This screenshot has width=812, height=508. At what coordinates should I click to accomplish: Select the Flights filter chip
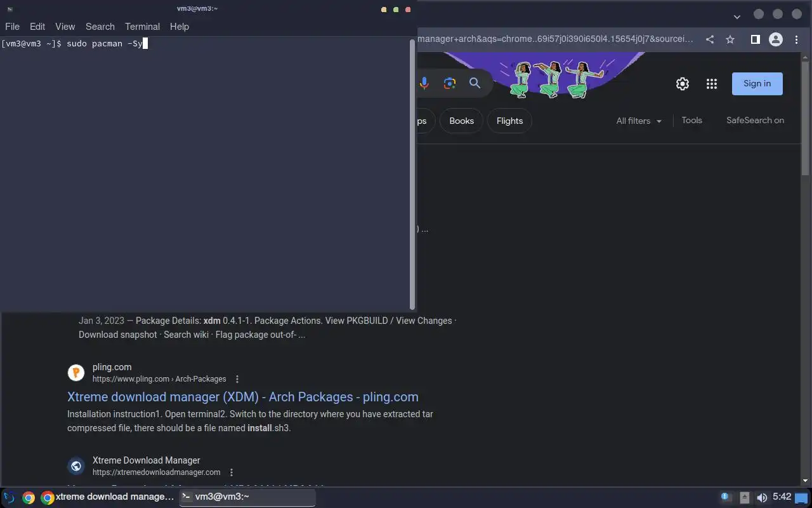[x=509, y=121]
